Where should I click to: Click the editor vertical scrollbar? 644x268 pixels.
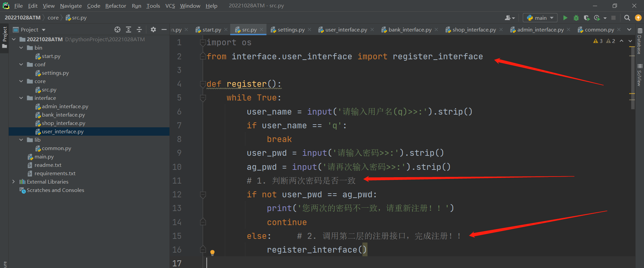click(632, 77)
